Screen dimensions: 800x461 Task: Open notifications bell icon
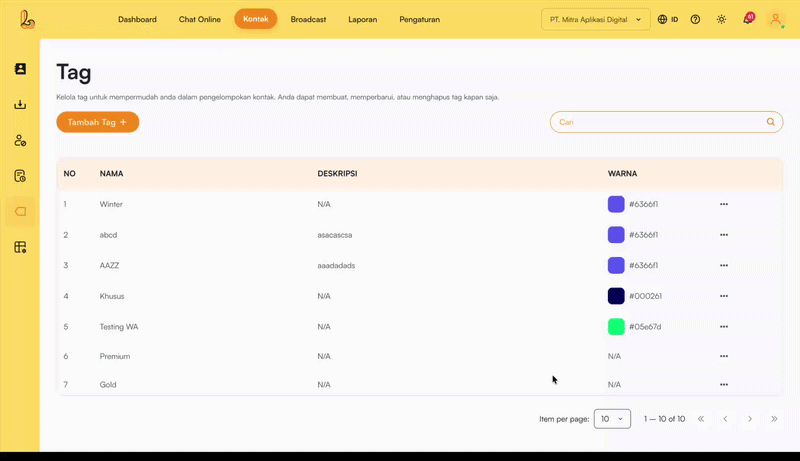[747, 19]
